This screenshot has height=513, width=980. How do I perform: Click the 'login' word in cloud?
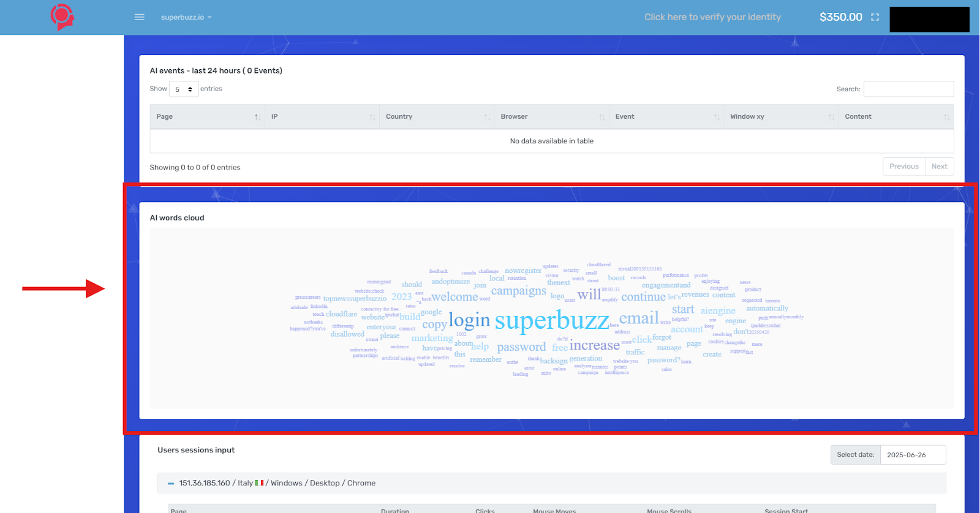click(469, 320)
